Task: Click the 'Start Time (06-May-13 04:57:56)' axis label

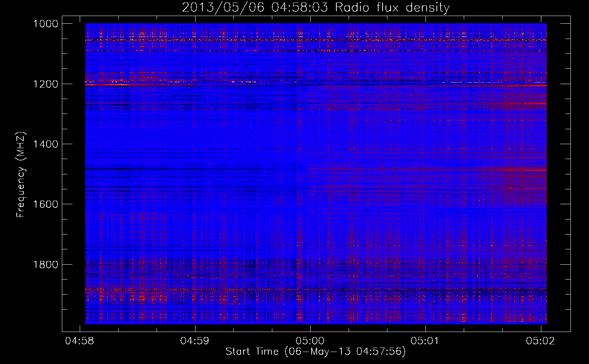Action: click(x=316, y=352)
